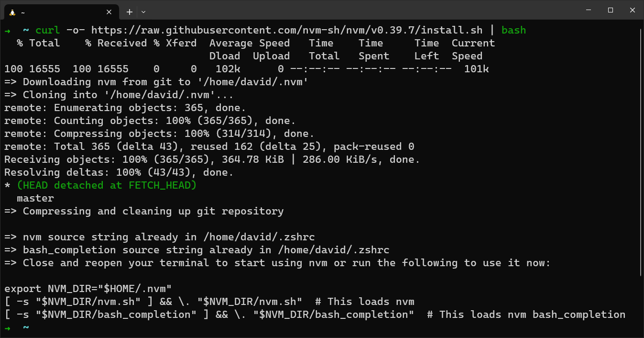
Task: Click the "master" branch line
Action: coord(35,198)
